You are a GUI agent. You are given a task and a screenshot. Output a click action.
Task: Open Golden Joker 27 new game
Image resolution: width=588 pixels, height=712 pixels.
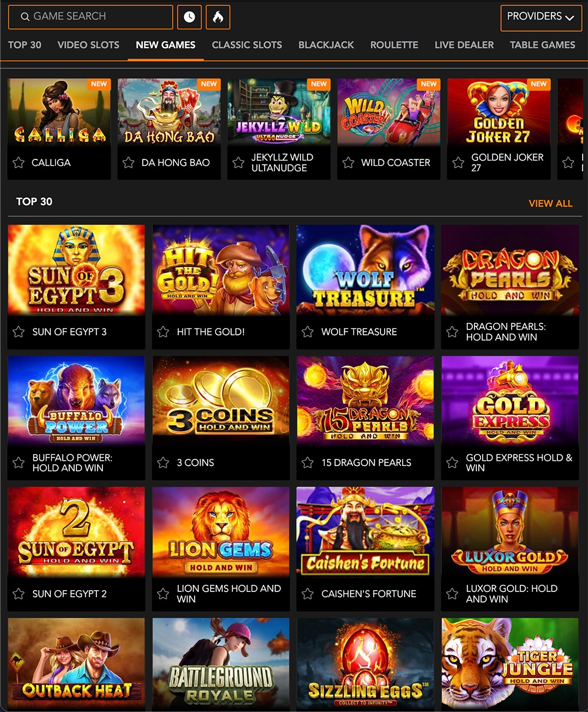coord(499,112)
